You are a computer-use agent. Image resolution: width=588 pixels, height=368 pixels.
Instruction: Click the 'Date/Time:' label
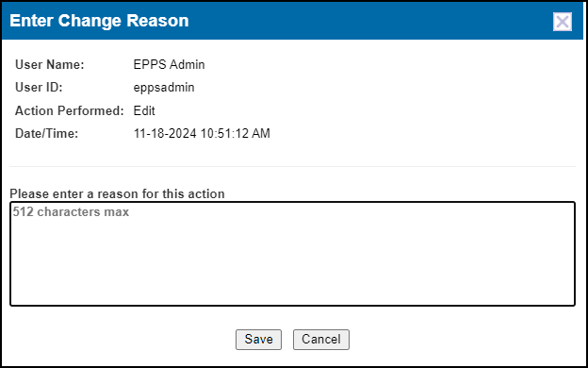46,134
